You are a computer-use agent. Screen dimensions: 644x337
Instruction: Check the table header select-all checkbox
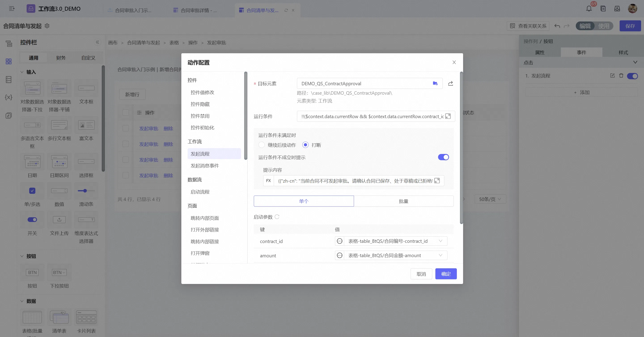[x=125, y=113]
